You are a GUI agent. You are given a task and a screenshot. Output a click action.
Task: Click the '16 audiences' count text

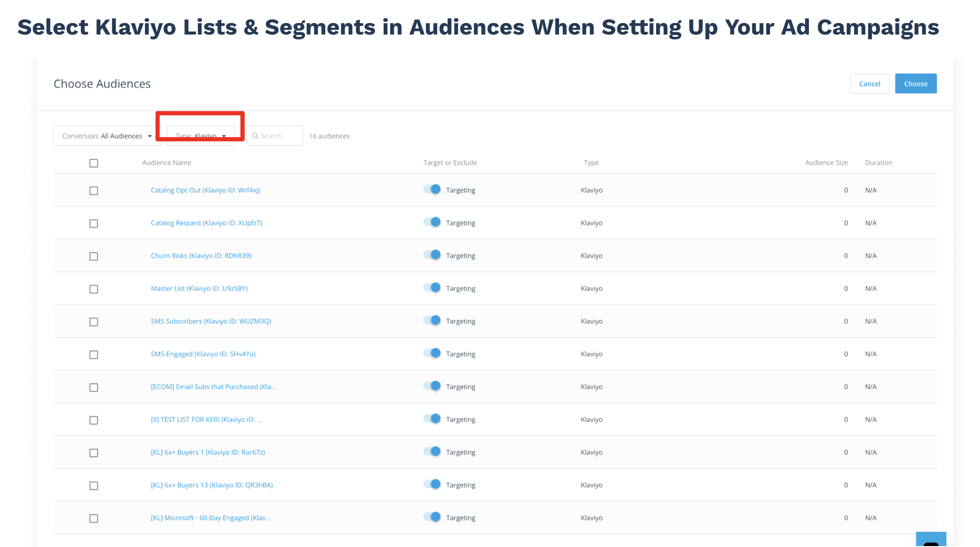(329, 136)
